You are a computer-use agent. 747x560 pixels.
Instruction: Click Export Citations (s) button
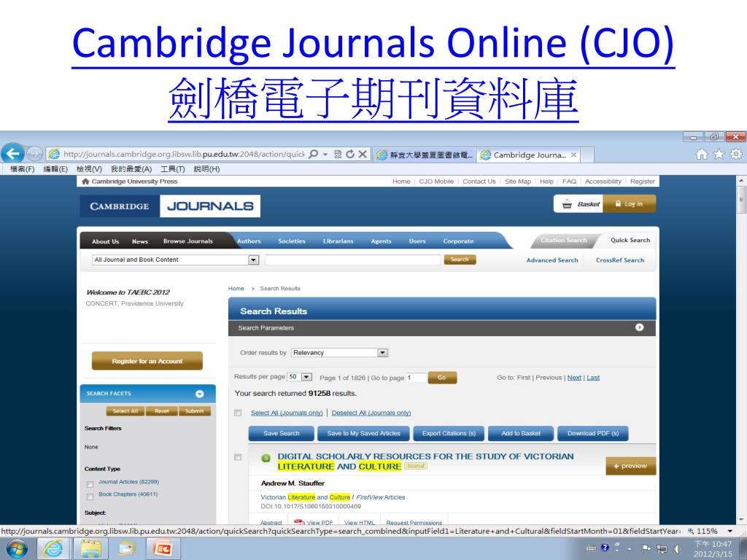449,433
